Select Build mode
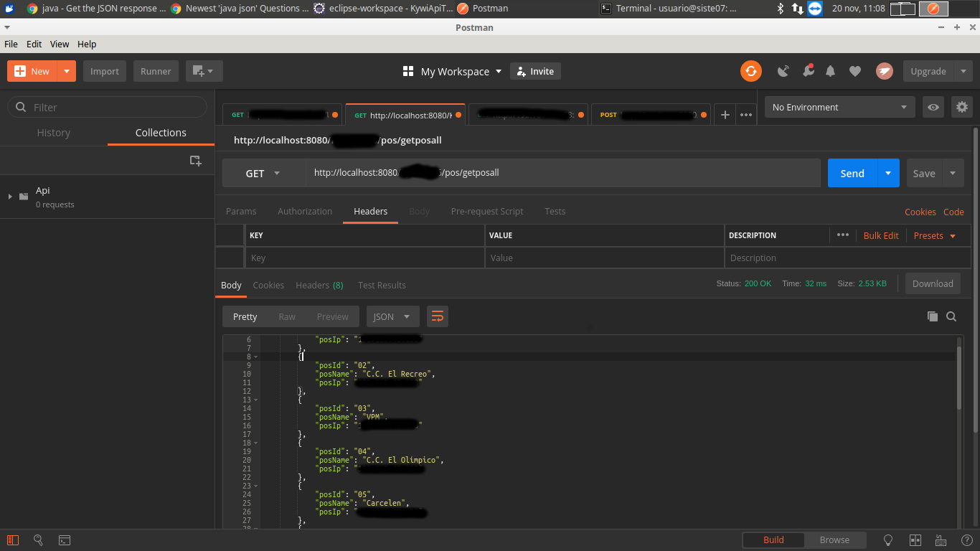 click(773, 540)
